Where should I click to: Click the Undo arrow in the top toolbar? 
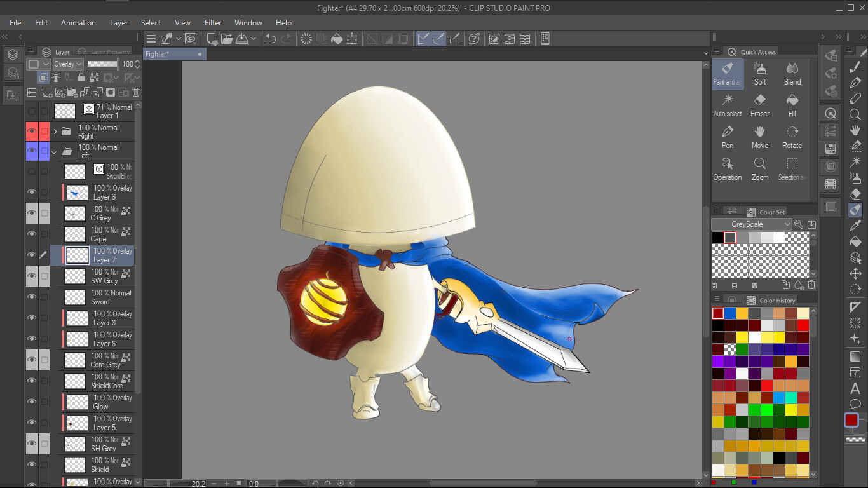pos(271,39)
